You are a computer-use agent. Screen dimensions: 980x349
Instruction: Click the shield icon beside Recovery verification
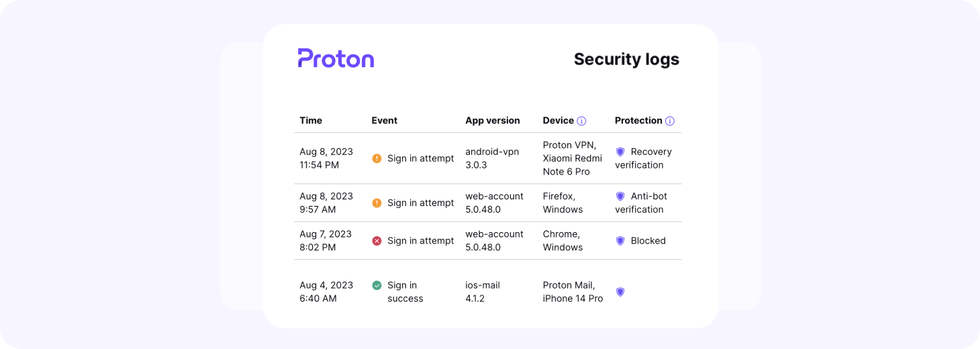tap(620, 152)
